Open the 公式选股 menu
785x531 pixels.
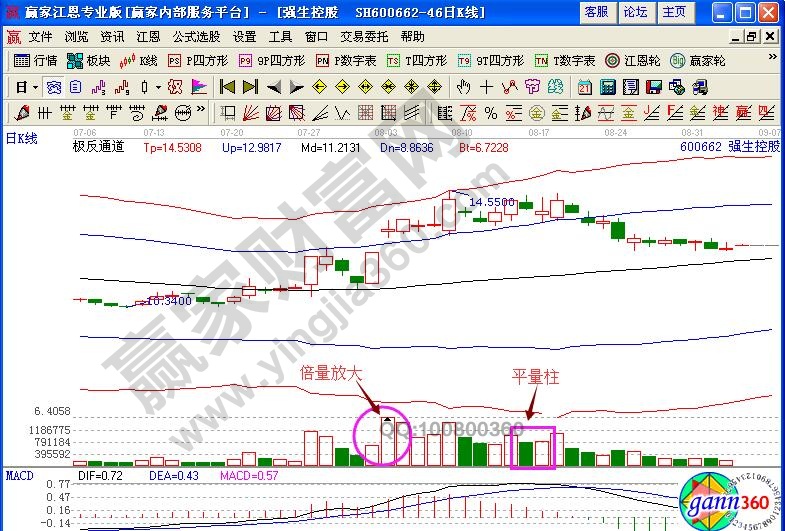[x=196, y=36]
